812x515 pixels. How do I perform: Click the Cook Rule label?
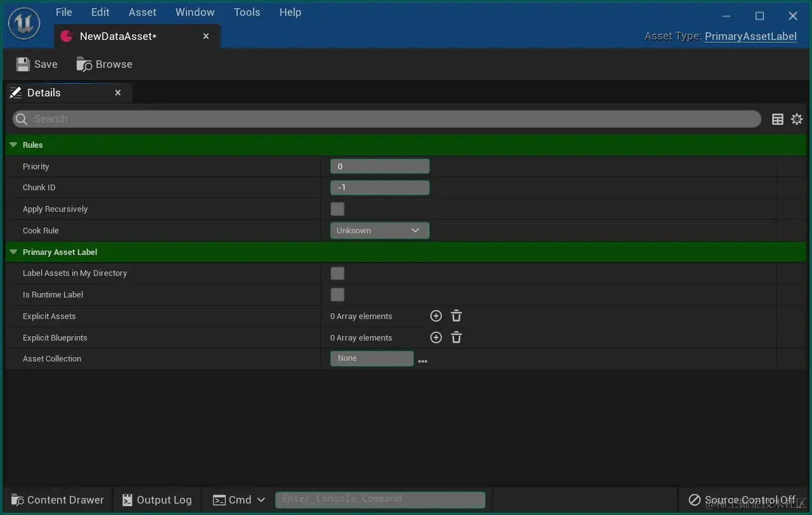coord(41,230)
